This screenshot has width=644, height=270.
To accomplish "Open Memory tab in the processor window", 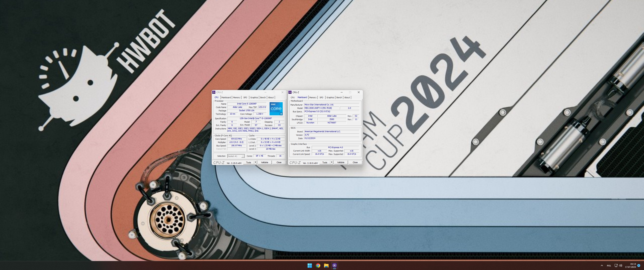I will (236, 97).
